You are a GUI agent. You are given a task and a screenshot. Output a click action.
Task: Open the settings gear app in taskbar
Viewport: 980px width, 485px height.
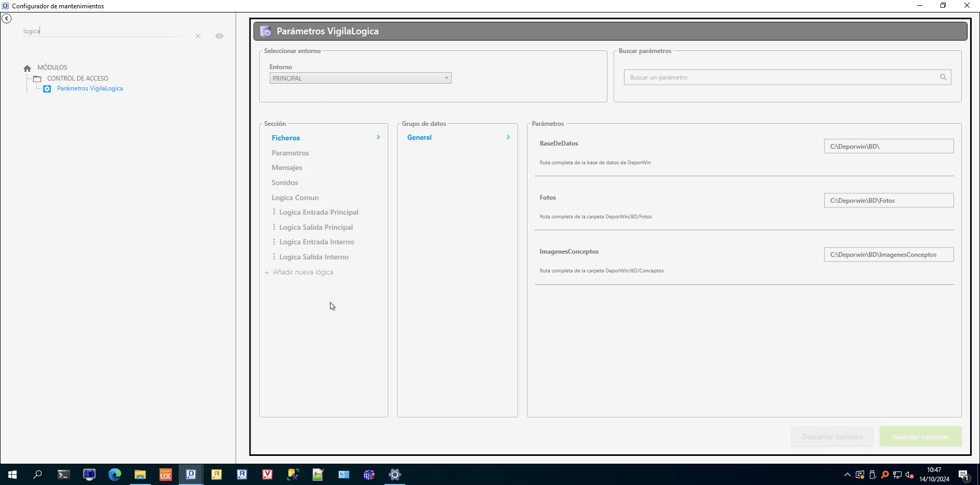click(x=394, y=475)
